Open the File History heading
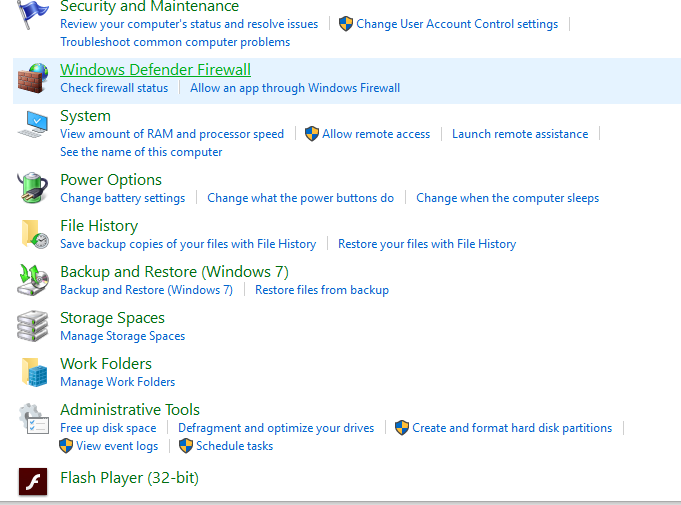 [x=99, y=226]
